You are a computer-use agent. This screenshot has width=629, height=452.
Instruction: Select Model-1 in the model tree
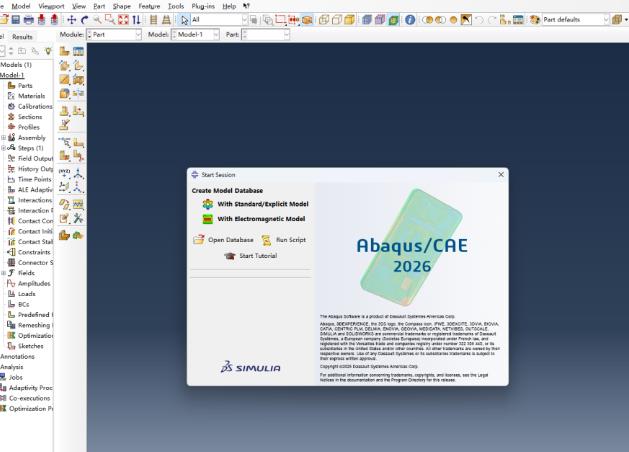12,75
